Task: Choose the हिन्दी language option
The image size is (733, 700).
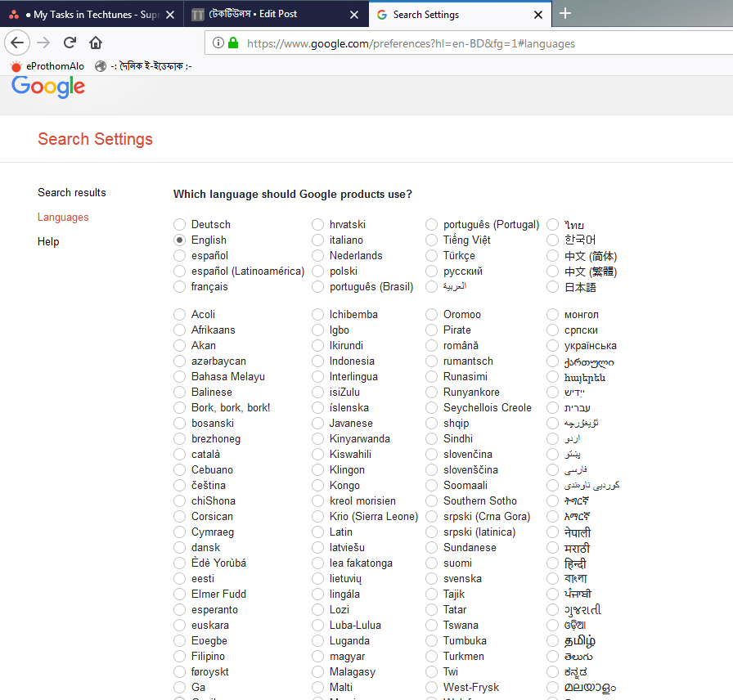Action: click(x=552, y=563)
